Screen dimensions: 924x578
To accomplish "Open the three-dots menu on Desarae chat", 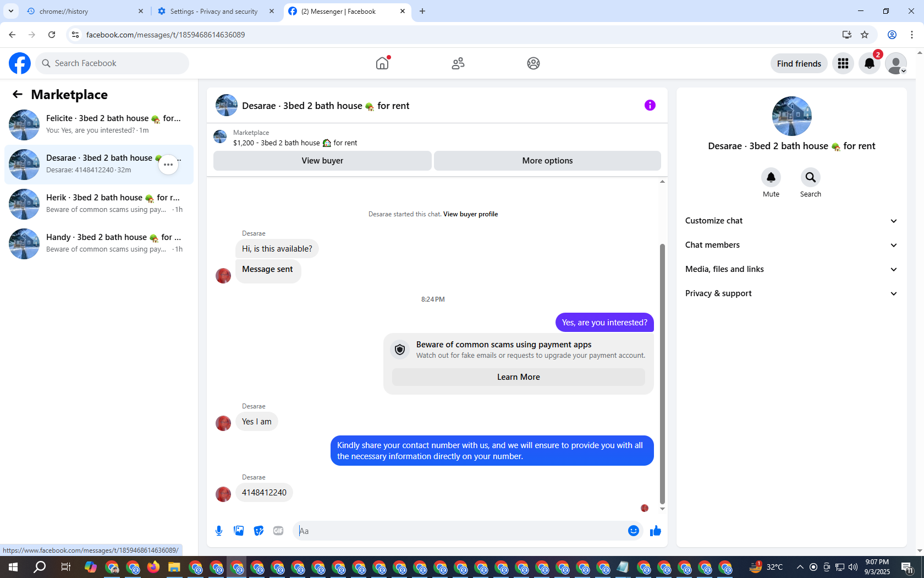I will [x=168, y=165].
